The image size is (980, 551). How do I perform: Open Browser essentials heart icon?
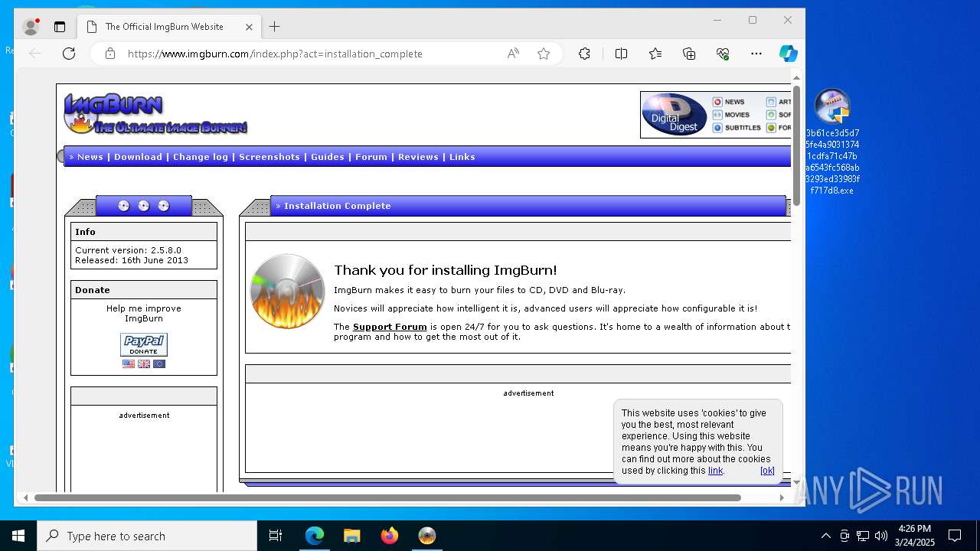click(x=723, y=54)
